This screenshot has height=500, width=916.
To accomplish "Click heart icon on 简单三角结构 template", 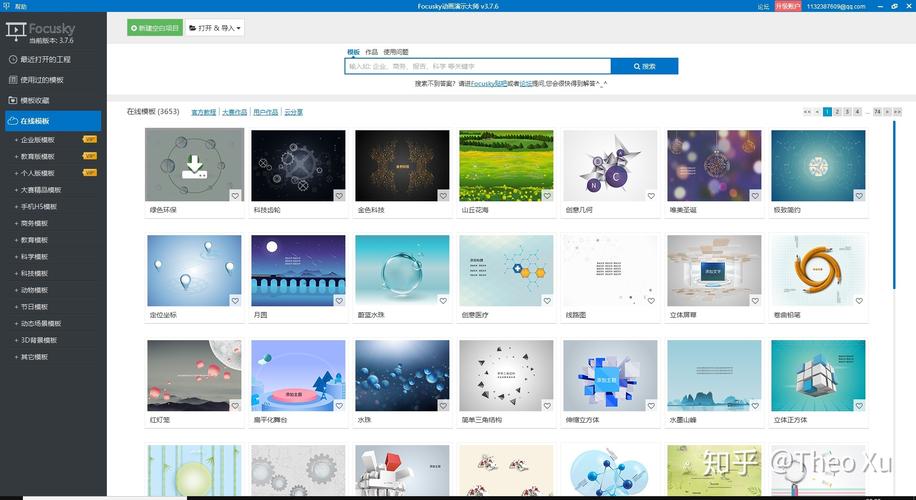I will 547,406.
